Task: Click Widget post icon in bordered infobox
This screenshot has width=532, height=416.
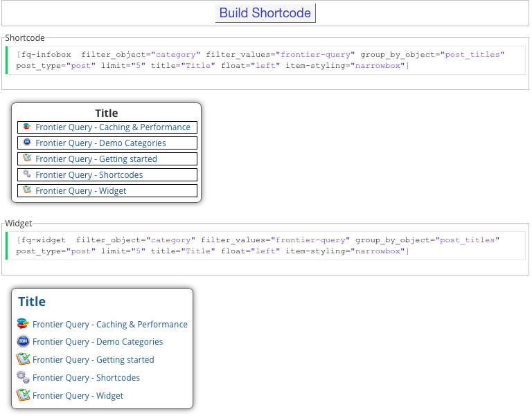Action: tap(27, 190)
